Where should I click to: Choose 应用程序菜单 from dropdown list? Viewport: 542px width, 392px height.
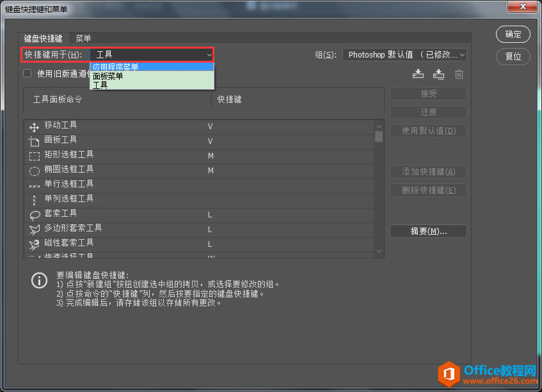click(x=152, y=67)
